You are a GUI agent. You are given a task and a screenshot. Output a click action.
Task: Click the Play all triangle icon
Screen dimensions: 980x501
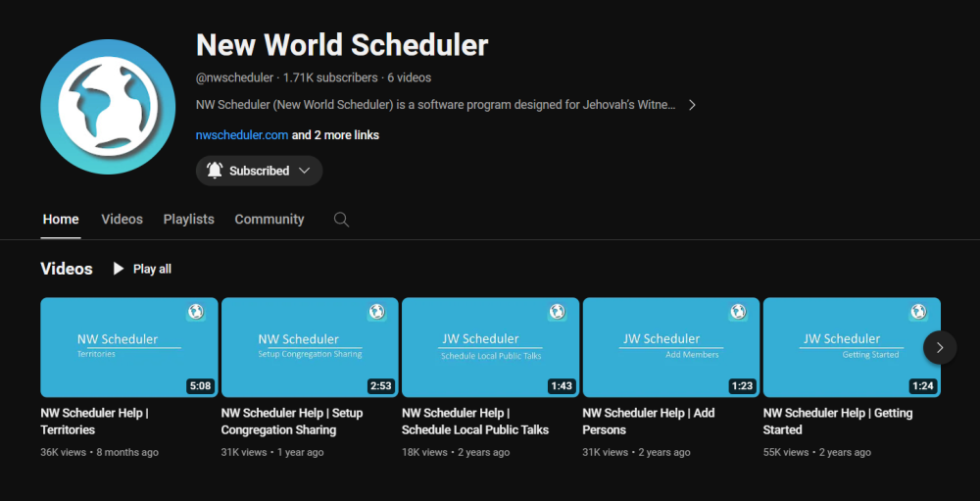pyautogui.click(x=119, y=269)
